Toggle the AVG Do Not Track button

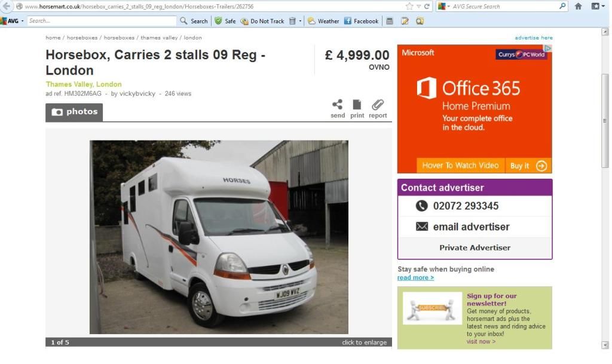click(x=262, y=21)
